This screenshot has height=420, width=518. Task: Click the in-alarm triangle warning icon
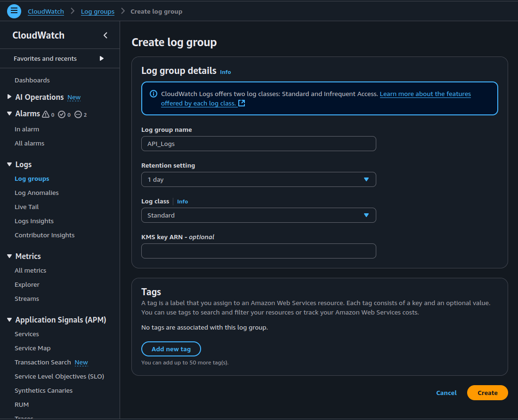[x=46, y=114]
